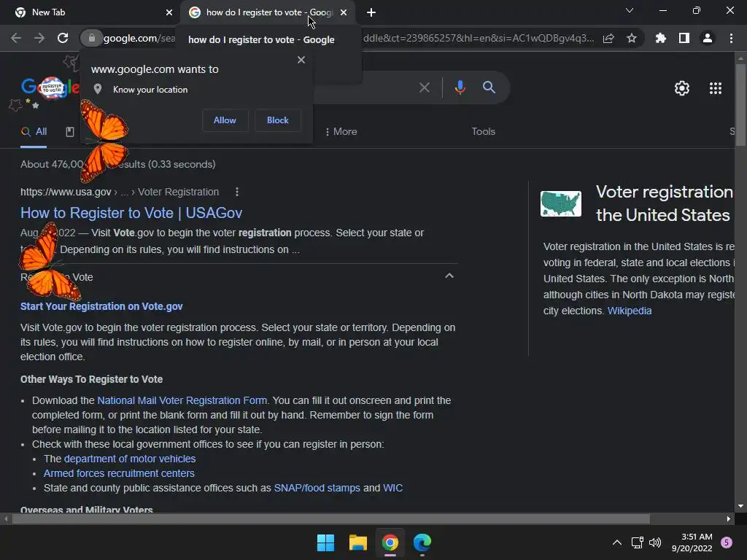Click the Voter registration panel title

click(664, 203)
